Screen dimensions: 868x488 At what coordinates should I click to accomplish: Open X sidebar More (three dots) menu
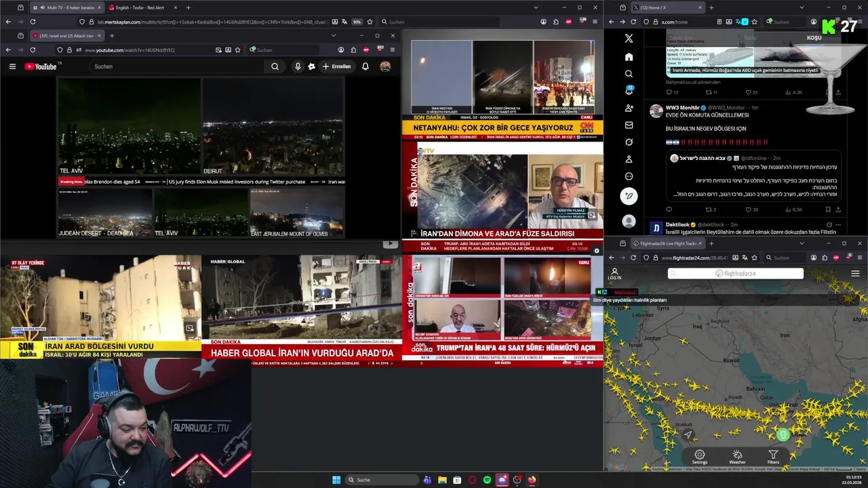(x=629, y=176)
